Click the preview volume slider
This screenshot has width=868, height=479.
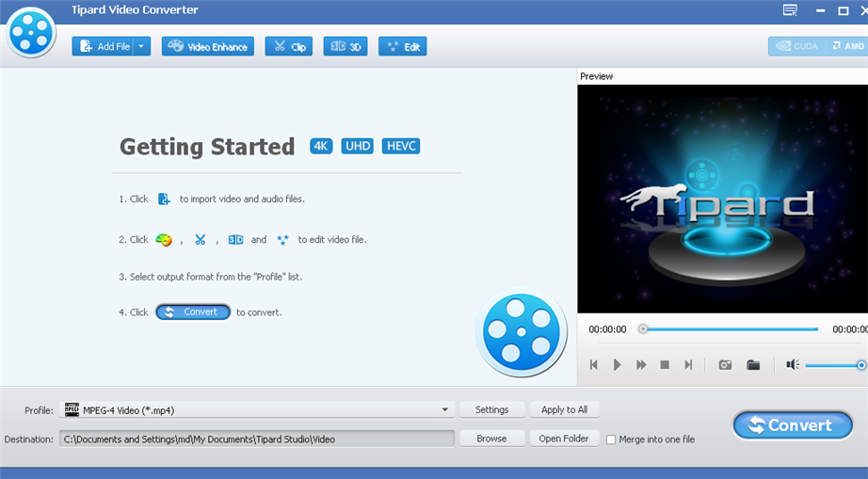coord(832,365)
